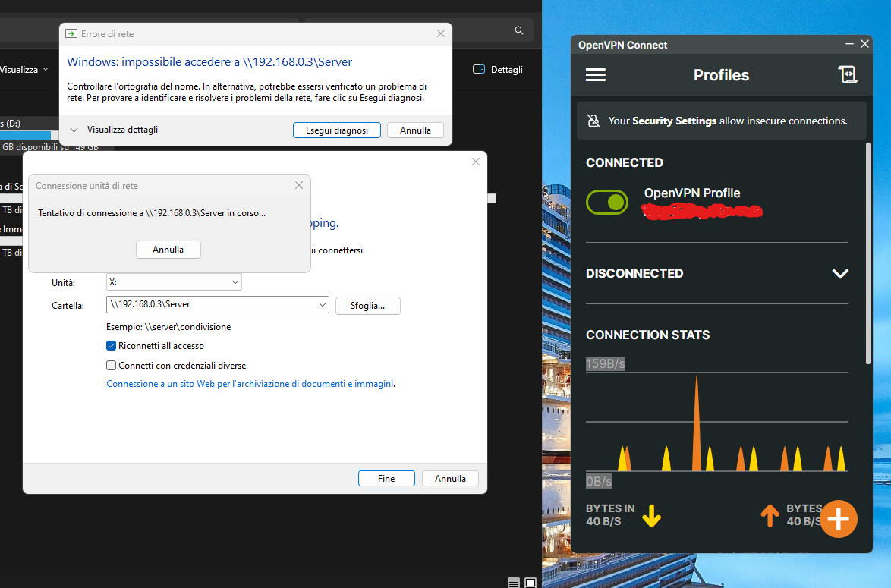
Task: Close the Connessione unità di rete popup
Action: 299,185
